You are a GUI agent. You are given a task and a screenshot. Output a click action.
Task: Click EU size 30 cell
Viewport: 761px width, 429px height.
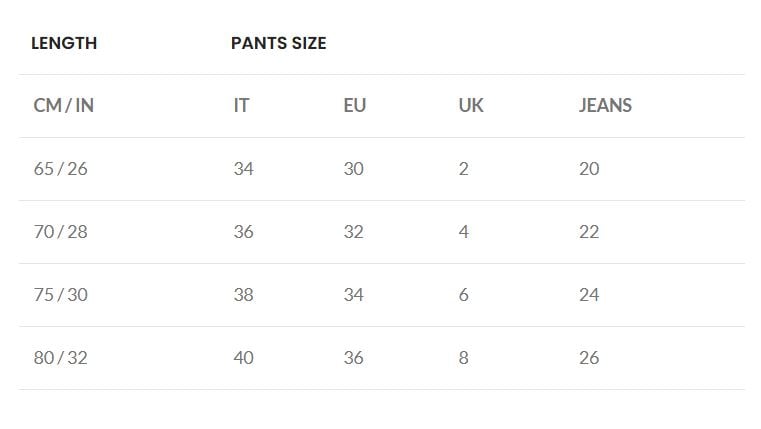(354, 169)
